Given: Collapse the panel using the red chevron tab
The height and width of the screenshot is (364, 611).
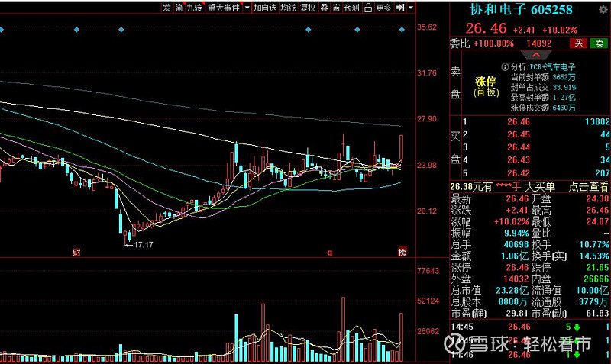Looking at the screenshot, I should (536, 55).
